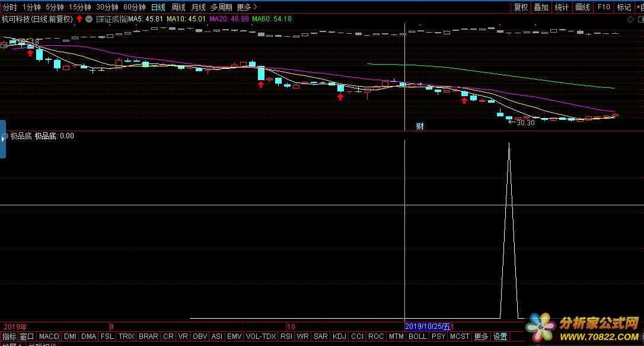Select the 日线 daily chart tab
Viewport: 644px width, 346px height.
pyautogui.click(x=158, y=7)
